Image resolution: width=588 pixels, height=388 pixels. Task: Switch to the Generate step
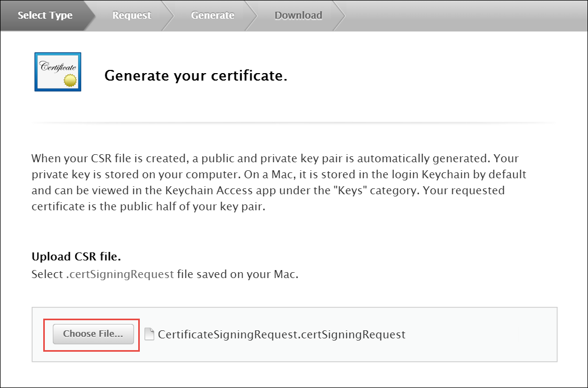212,15
